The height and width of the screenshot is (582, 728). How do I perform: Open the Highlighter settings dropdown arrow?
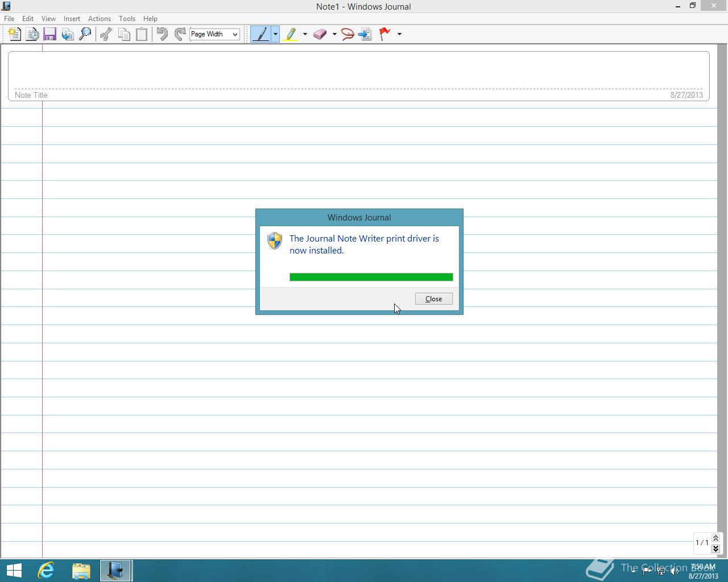[305, 34]
